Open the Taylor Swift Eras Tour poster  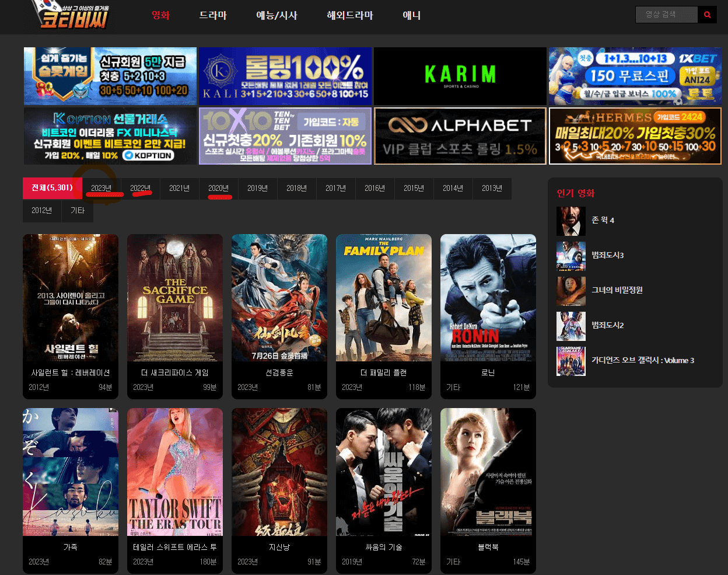pyautogui.click(x=175, y=472)
